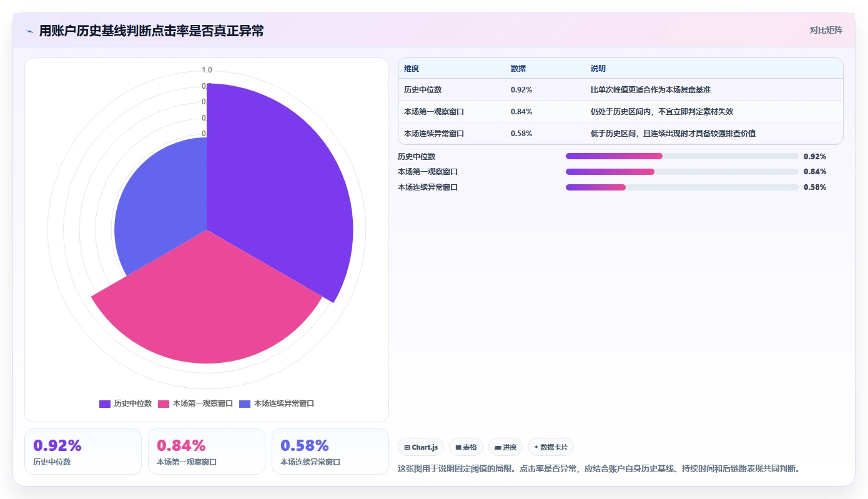Select the 表格 chip
This screenshot has width=868, height=499.
click(x=466, y=447)
